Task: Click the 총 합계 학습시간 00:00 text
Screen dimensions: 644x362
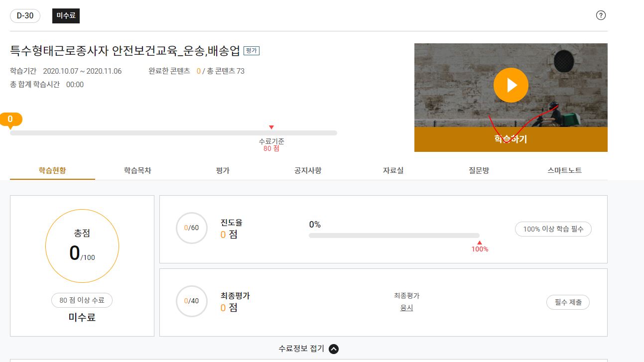Action: click(x=47, y=85)
